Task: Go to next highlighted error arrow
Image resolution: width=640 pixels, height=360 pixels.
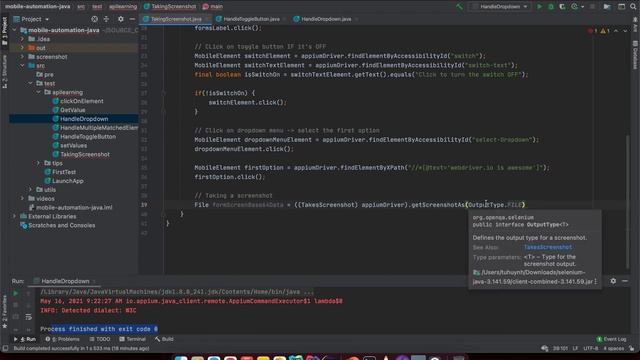Action: [x=625, y=31]
